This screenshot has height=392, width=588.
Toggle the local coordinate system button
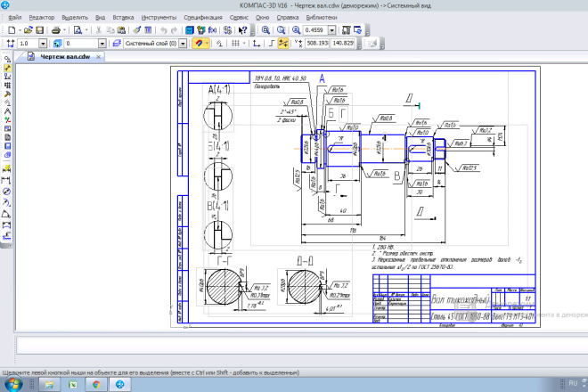(x=257, y=44)
